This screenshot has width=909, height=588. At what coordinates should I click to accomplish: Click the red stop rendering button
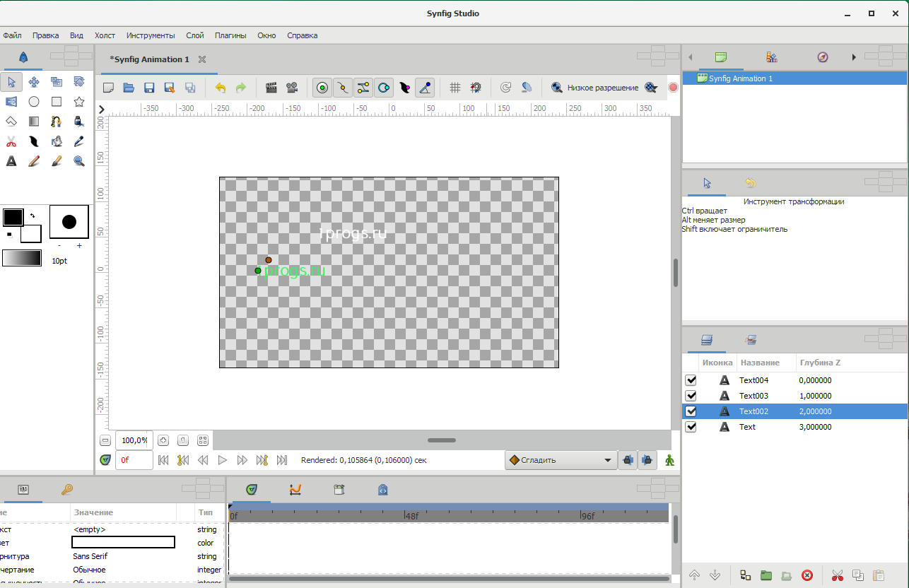point(673,88)
